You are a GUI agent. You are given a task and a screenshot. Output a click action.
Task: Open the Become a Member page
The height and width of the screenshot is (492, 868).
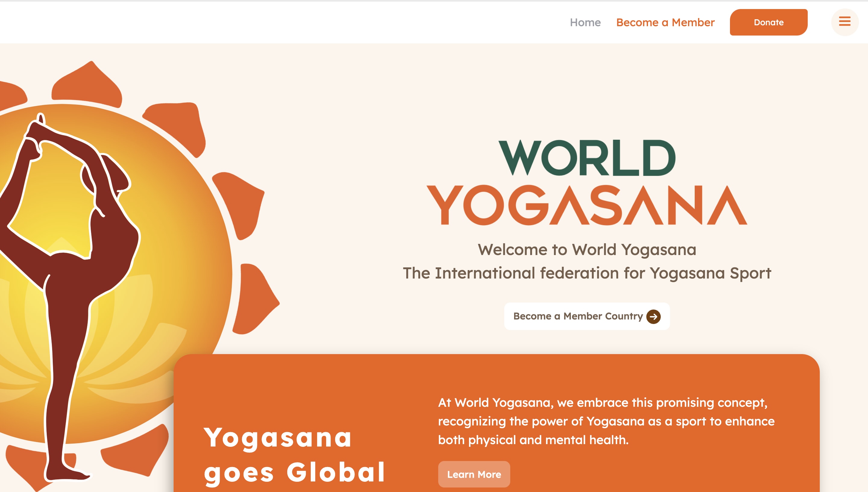click(x=665, y=22)
